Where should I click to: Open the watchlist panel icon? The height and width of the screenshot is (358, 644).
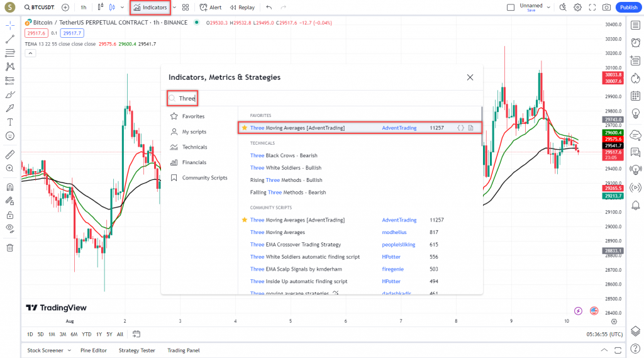point(635,26)
